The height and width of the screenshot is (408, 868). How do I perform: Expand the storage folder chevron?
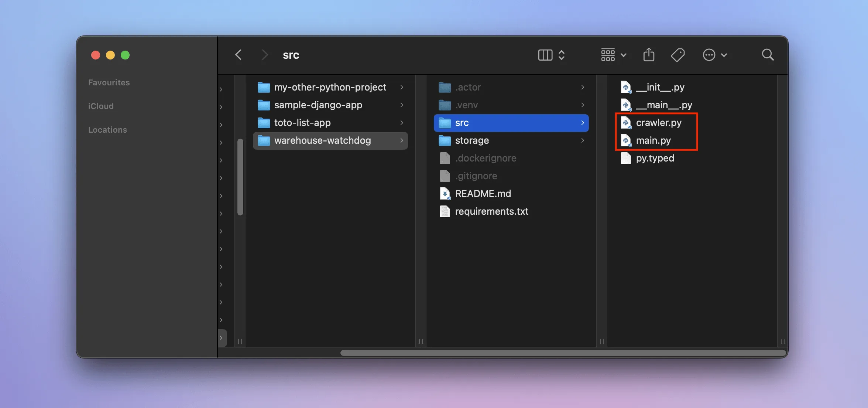(x=583, y=140)
